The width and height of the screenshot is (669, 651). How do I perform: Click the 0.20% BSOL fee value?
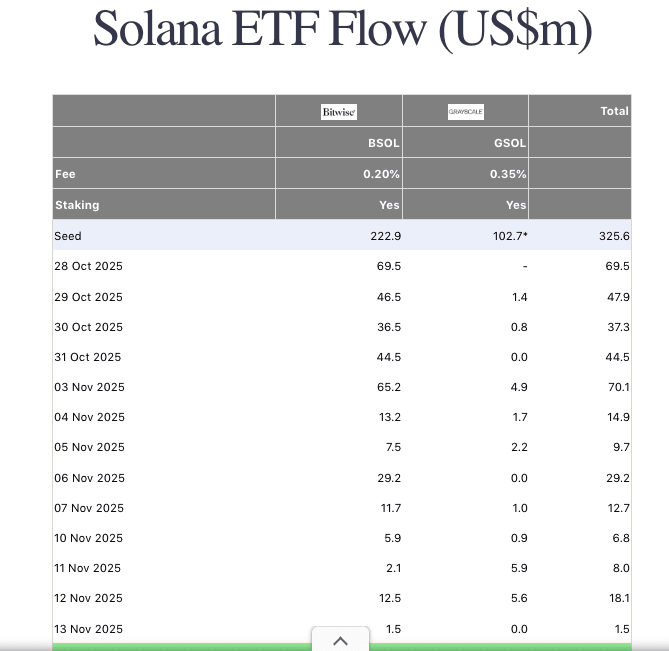pyautogui.click(x=381, y=174)
